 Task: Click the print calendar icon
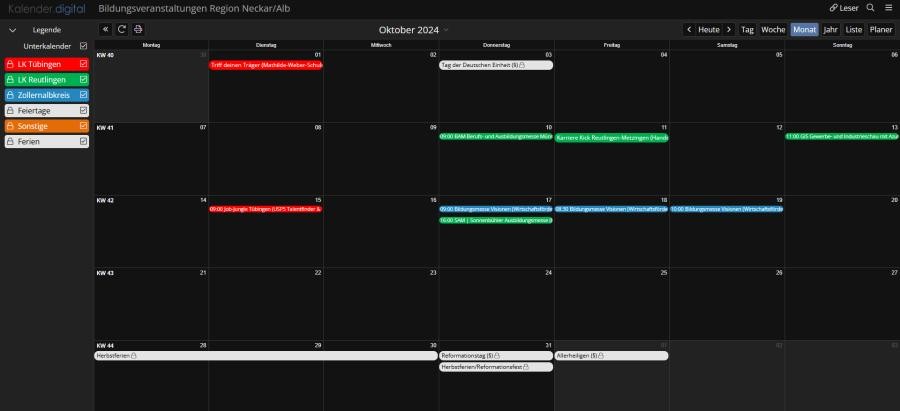pos(138,30)
